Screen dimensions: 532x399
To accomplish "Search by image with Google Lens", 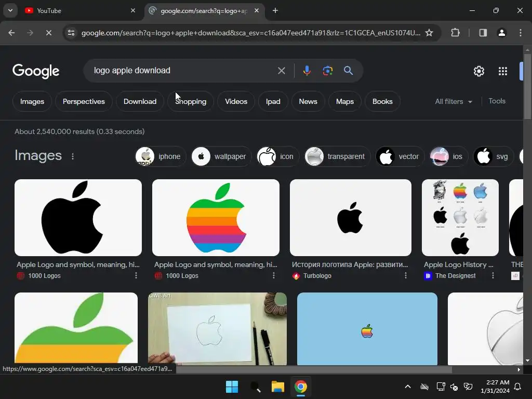I will [328, 71].
